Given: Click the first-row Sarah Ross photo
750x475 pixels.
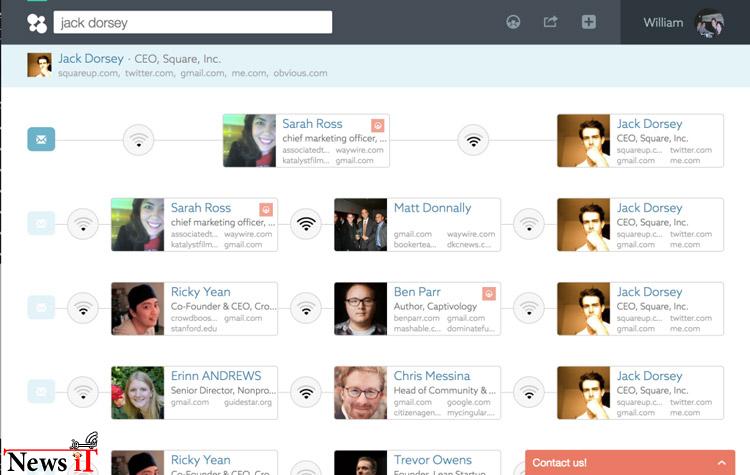Looking at the screenshot, I should pos(250,141).
